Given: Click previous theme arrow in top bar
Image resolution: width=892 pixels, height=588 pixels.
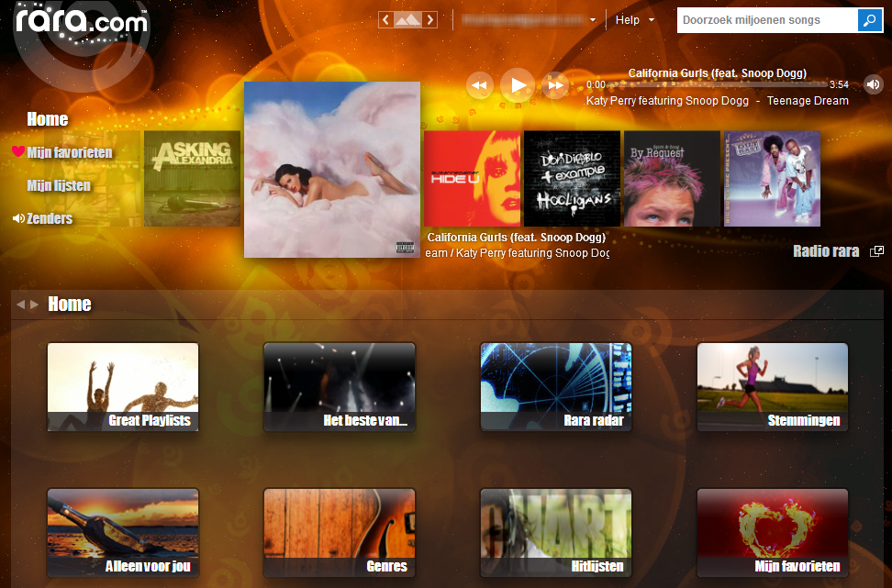Looking at the screenshot, I should [x=386, y=20].
